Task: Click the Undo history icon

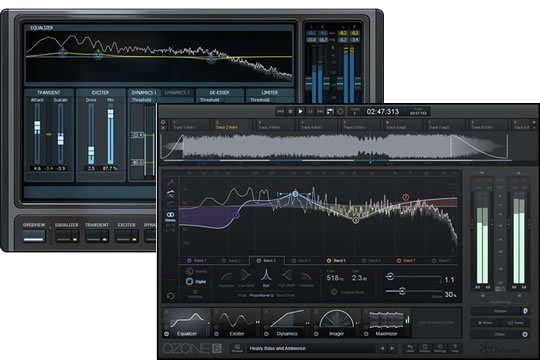Action: tap(410, 348)
